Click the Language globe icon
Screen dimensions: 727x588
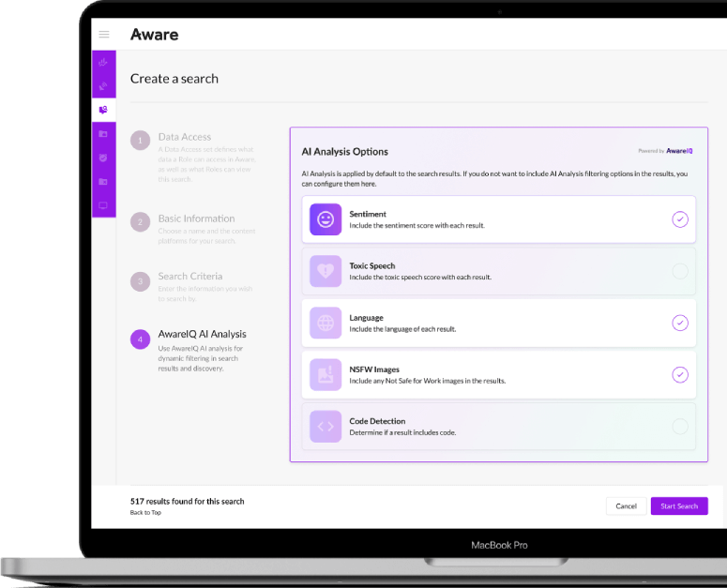click(326, 323)
